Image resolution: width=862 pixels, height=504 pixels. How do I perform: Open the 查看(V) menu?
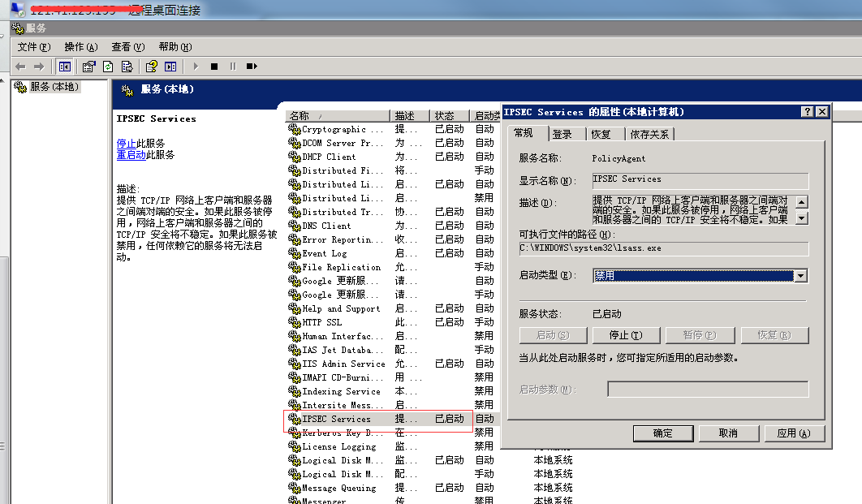click(127, 47)
